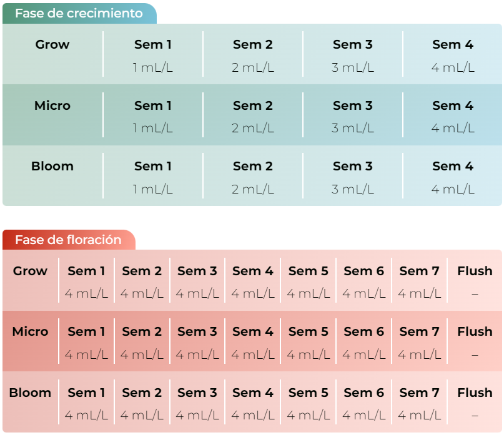This screenshot has width=504, height=435.
Task: Click Grow row label in crecimiento table
Action: [x=52, y=44]
